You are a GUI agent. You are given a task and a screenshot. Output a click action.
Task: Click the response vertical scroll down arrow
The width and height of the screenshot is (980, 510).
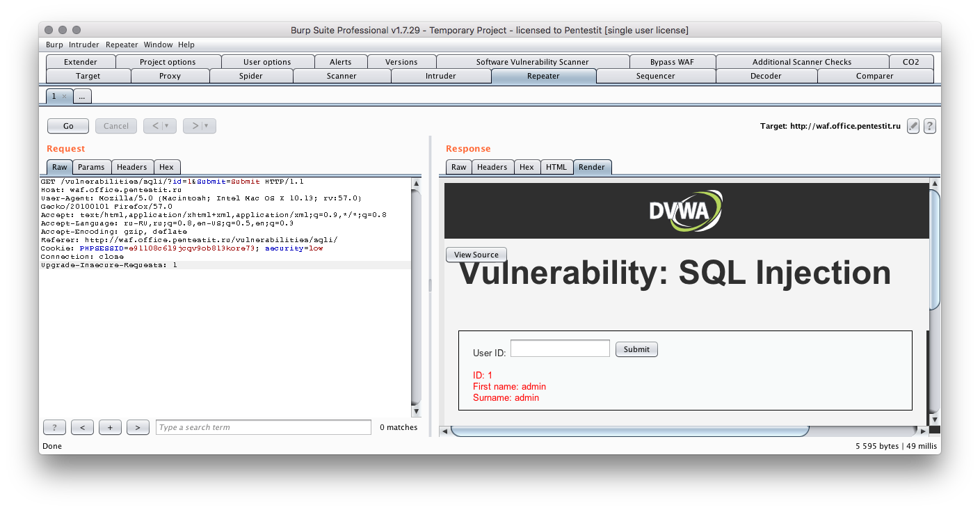tap(935, 420)
